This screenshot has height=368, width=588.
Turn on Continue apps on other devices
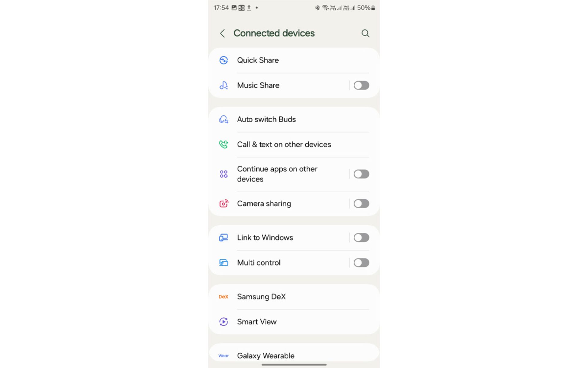361,174
